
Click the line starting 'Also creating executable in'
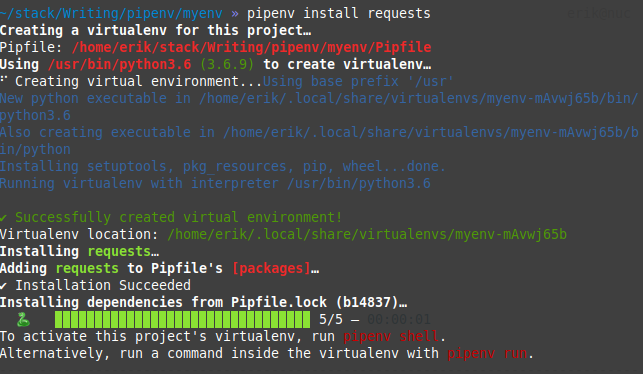(x=319, y=141)
